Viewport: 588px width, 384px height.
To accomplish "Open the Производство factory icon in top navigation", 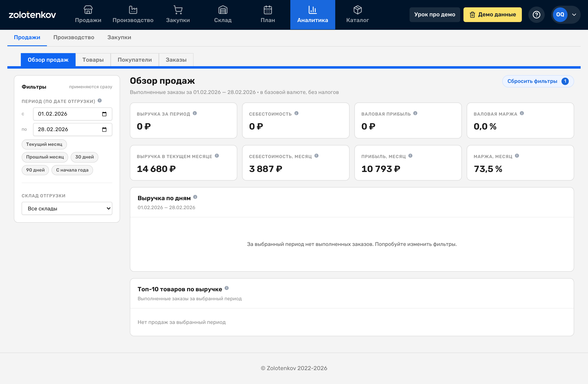I will click(133, 10).
